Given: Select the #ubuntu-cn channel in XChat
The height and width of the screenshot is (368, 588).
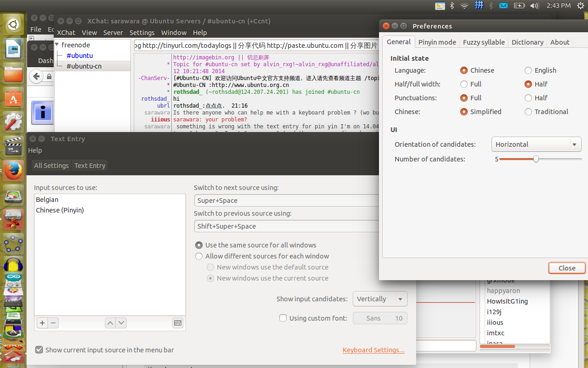Looking at the screenshot, I should pos(84,66).
